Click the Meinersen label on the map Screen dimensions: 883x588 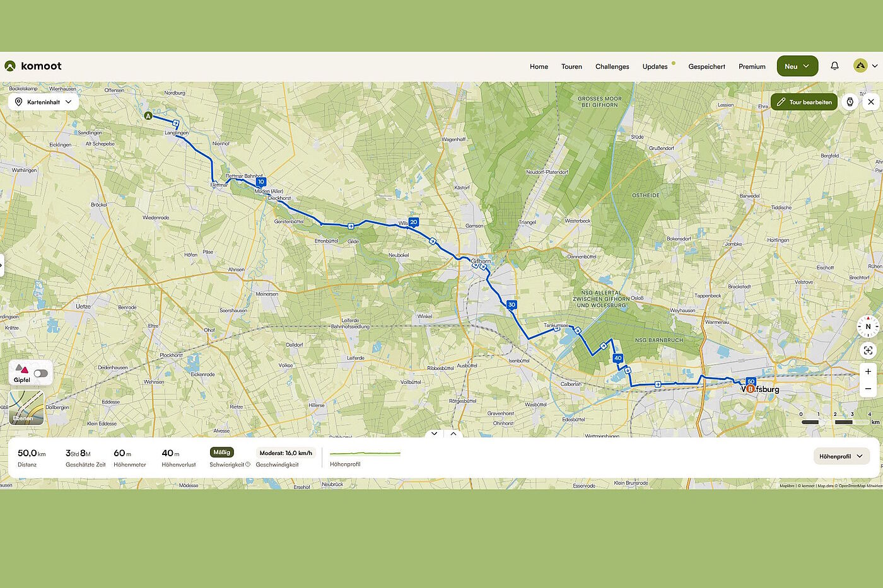(x=267, y=294)
